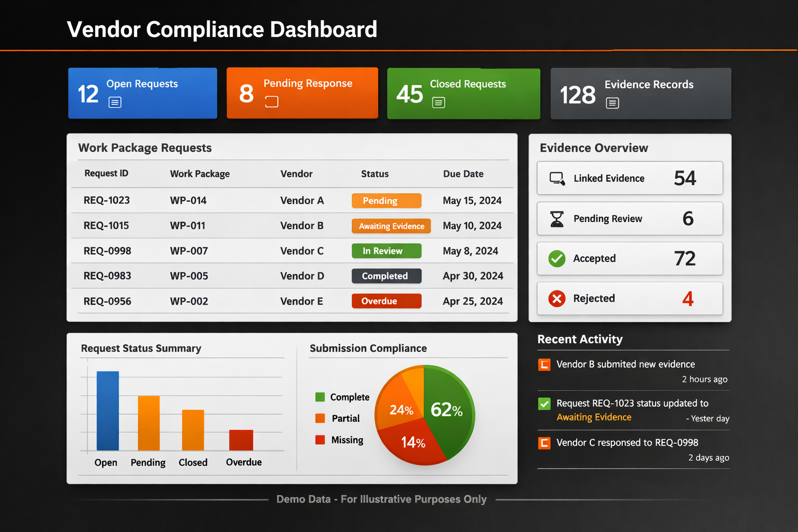798x532 pixels.
Task: Click the Accepted green checkmark icon
Action: 556,258
